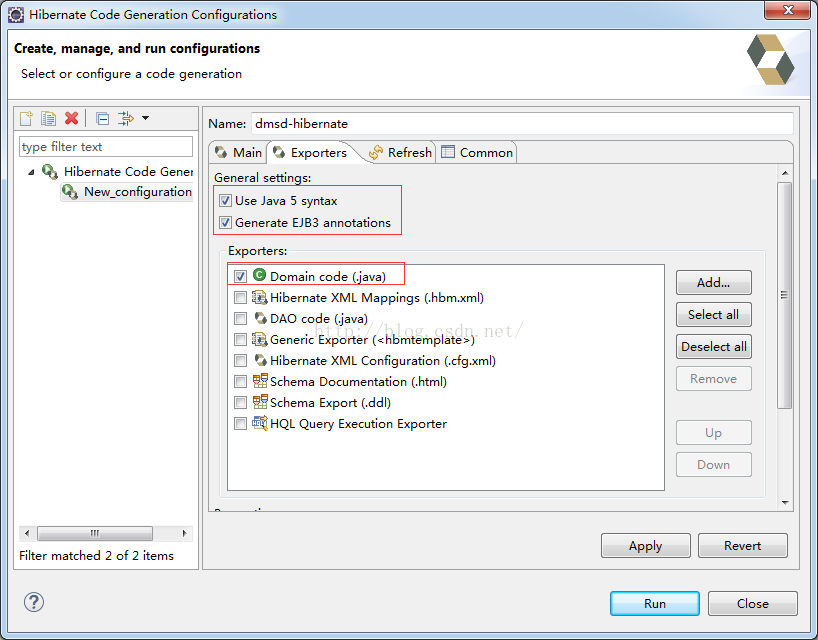Click the horizontal scrollbar thumb in the tree panel

tap(95, 533)
